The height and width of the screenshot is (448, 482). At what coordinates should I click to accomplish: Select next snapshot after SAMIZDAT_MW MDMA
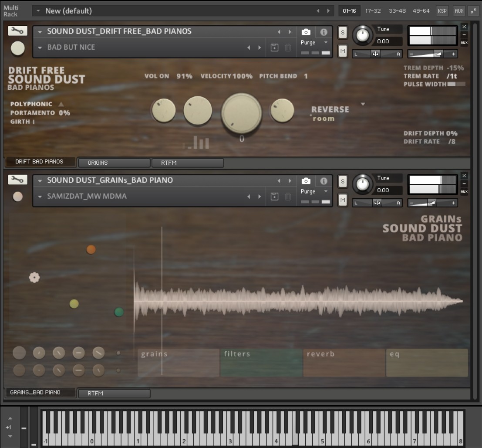pyautogui.click(x=260, y=196)
